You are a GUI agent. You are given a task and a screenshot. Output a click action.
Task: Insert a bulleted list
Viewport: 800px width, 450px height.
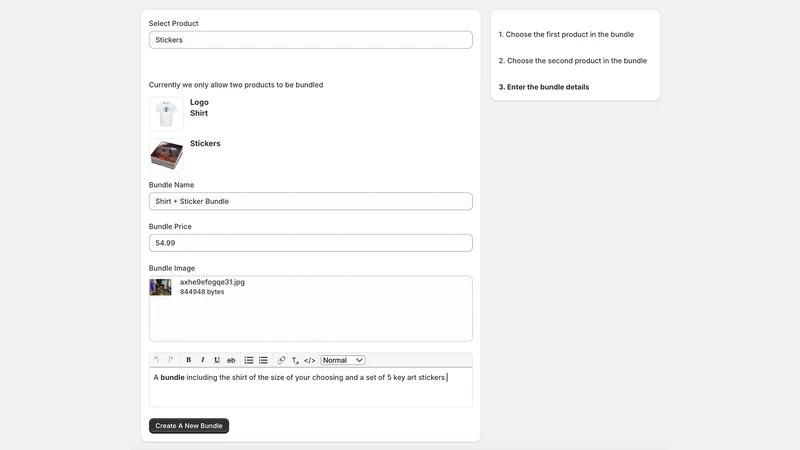[263, 360]
